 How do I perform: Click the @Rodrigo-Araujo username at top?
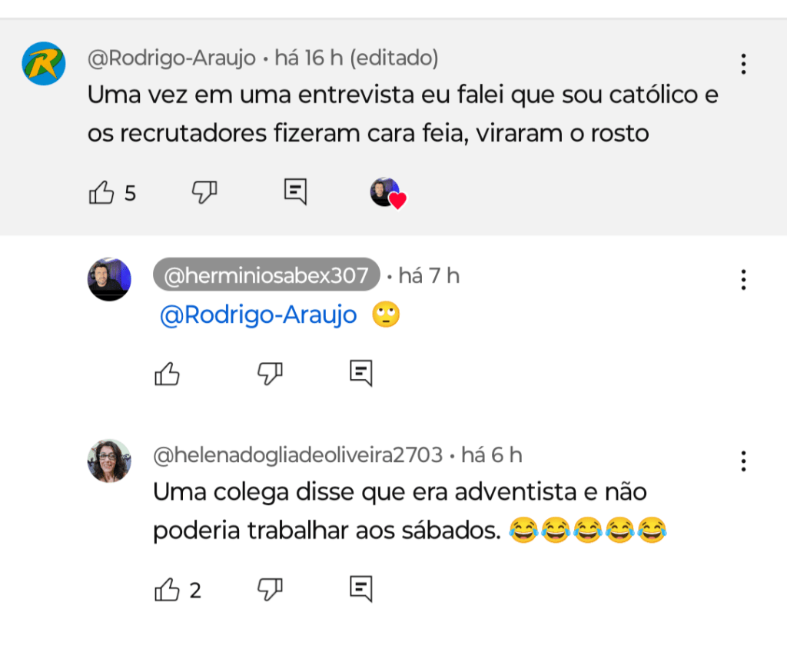171,58
